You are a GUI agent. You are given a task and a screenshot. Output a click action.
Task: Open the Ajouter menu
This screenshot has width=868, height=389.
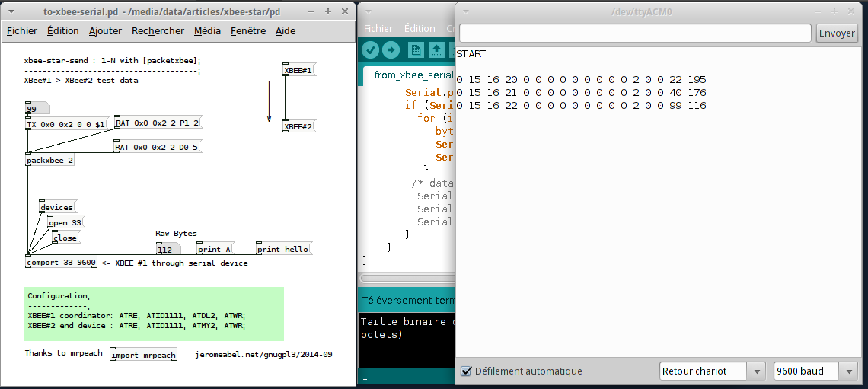click(105, 31)
